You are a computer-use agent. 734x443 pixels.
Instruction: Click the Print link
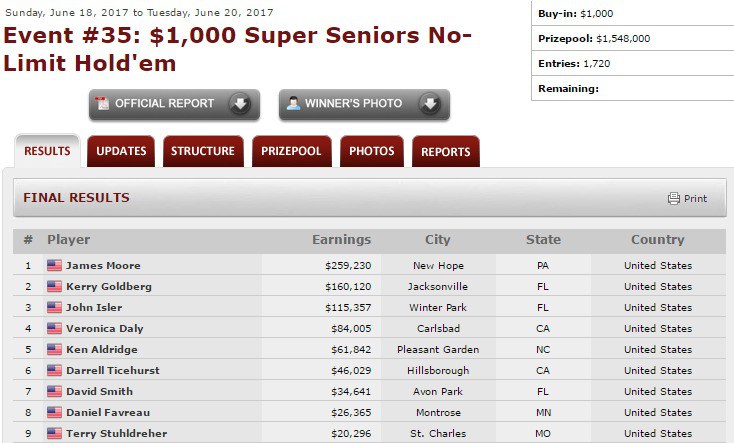[695, 199]
